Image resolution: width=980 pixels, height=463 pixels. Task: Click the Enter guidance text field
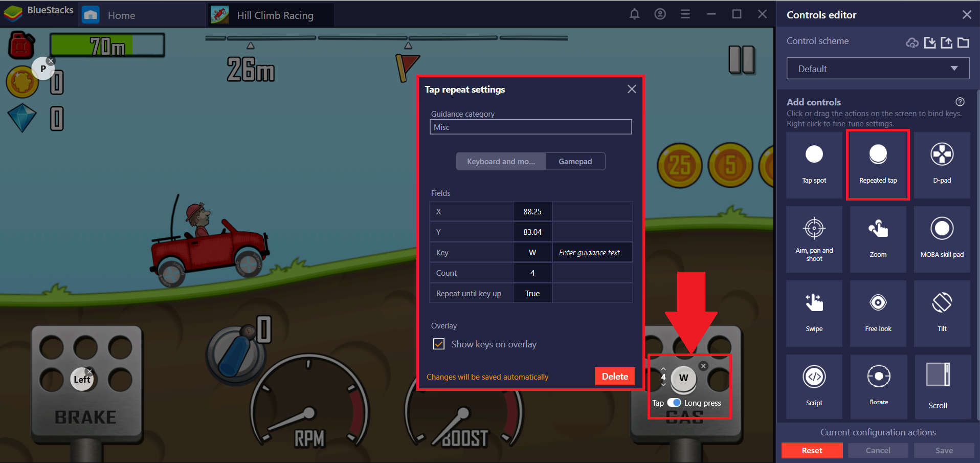click(x=592, y=252)
